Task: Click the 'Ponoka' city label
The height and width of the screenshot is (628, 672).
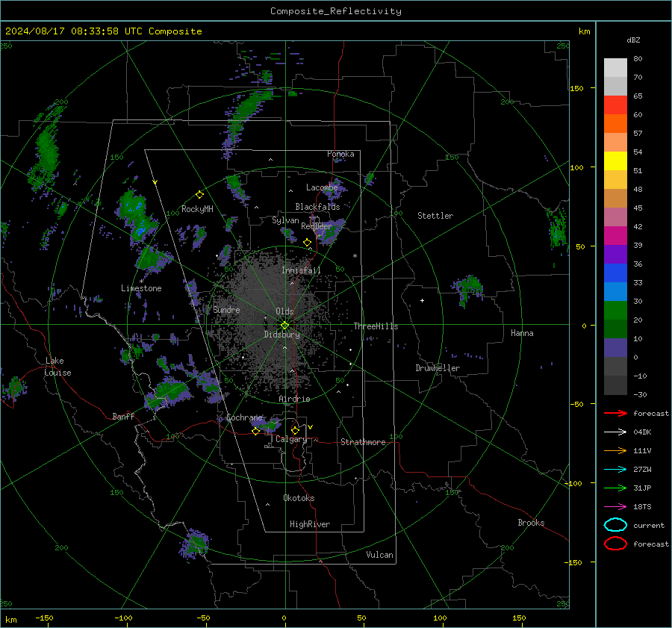Action: [x=340, y=154]
